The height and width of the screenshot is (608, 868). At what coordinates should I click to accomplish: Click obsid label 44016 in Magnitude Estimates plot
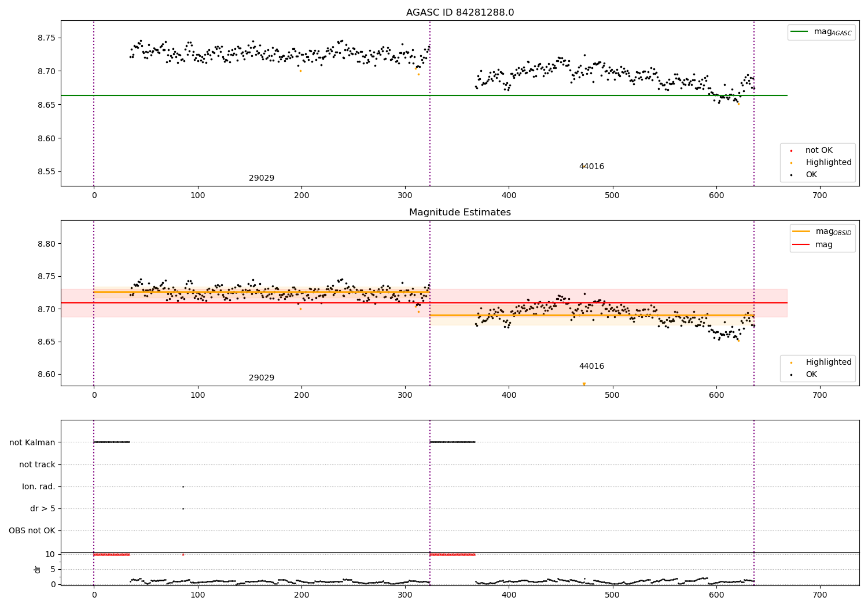coord(591,367)
